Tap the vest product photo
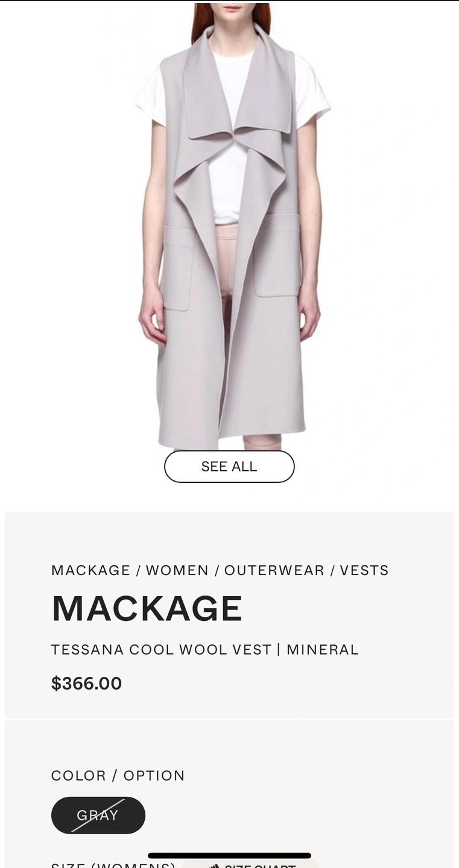Viewport: 459px width, 868px height. pyautogui.click(x=232, y=226)
